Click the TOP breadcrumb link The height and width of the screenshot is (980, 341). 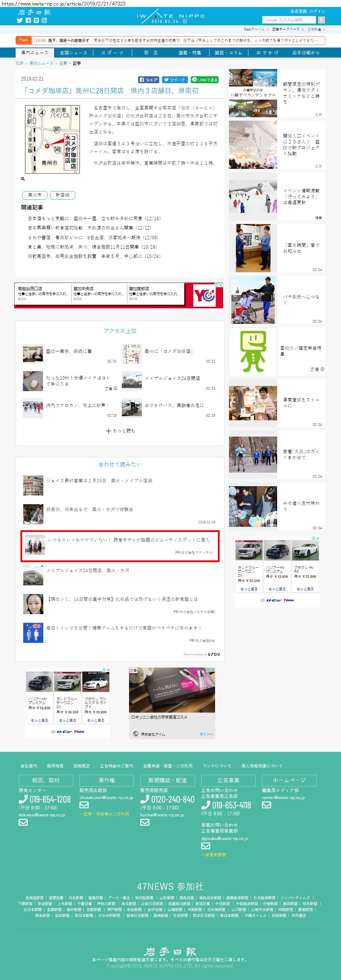point(19,63)
